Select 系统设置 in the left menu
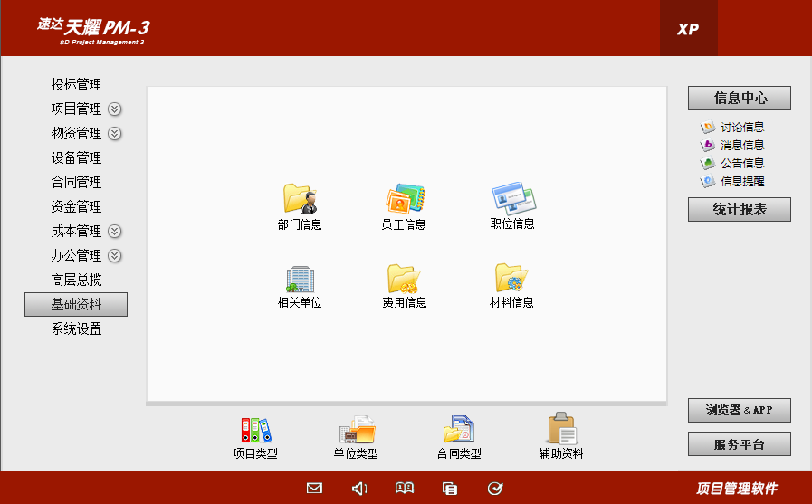This screenshot has height=504, width=812. (76, 329)
